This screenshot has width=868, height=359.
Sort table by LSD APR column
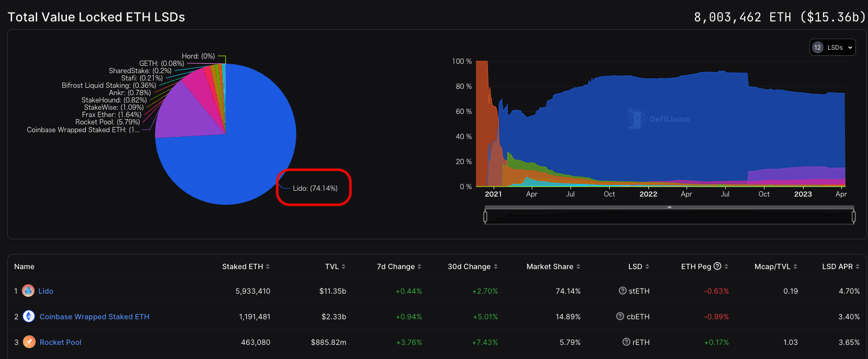(x=841, y=267)
